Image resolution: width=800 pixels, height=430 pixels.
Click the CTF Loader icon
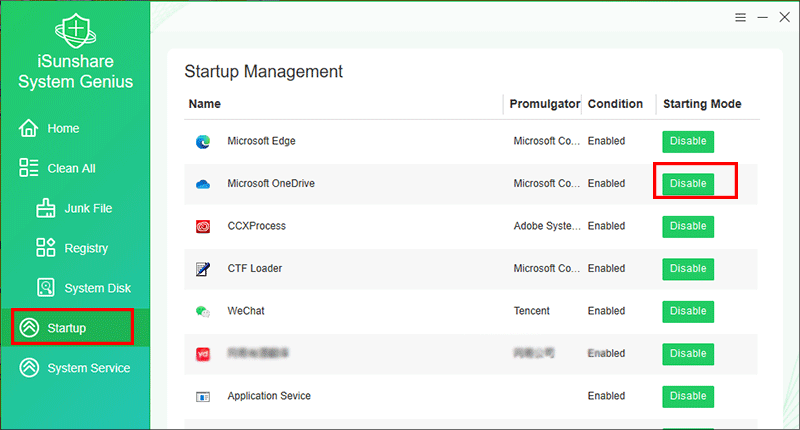coord(203,269)
